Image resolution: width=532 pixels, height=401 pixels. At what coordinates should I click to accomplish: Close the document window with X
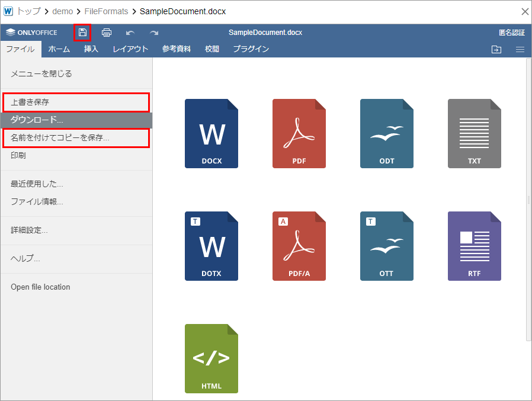525,11
